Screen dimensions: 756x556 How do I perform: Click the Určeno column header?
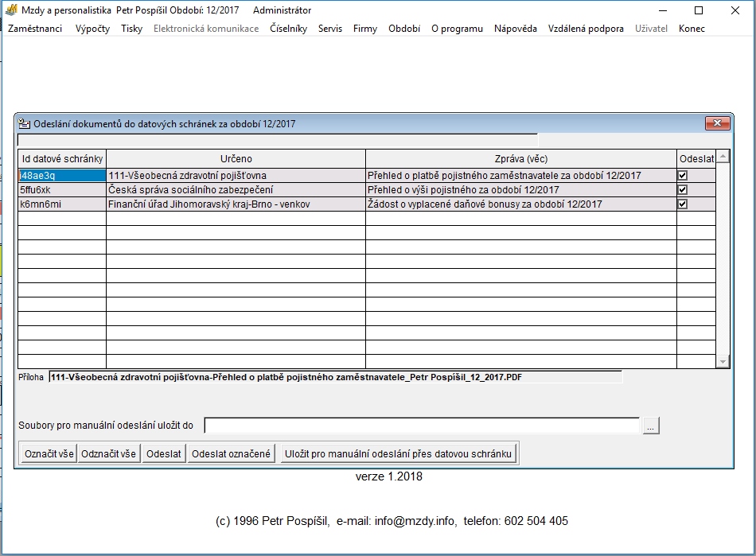click(x=236, y=158)
